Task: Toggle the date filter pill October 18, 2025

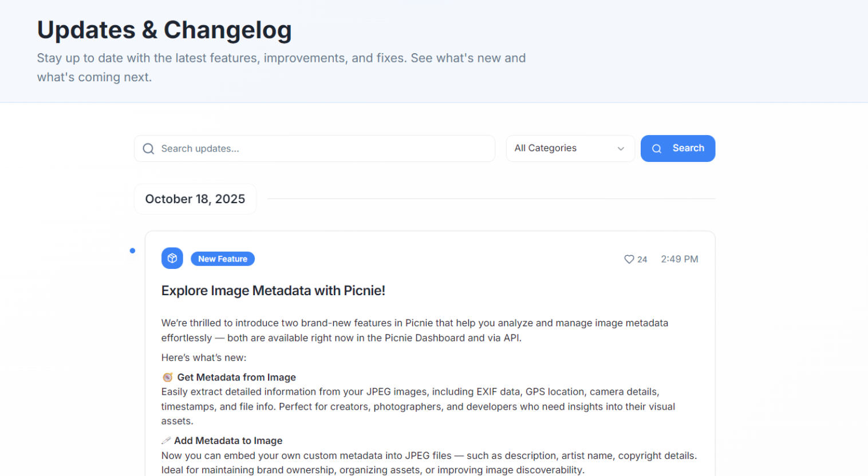Action: point(195,199)
